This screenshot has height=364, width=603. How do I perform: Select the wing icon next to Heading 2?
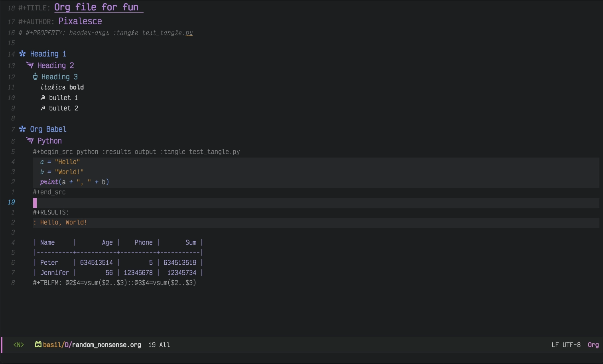tap(29, 65)
